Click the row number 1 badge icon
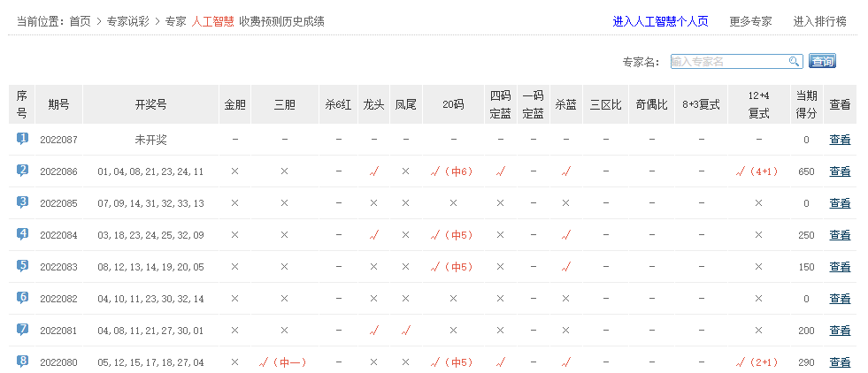The image size is (868, 373). pos(22,139)
